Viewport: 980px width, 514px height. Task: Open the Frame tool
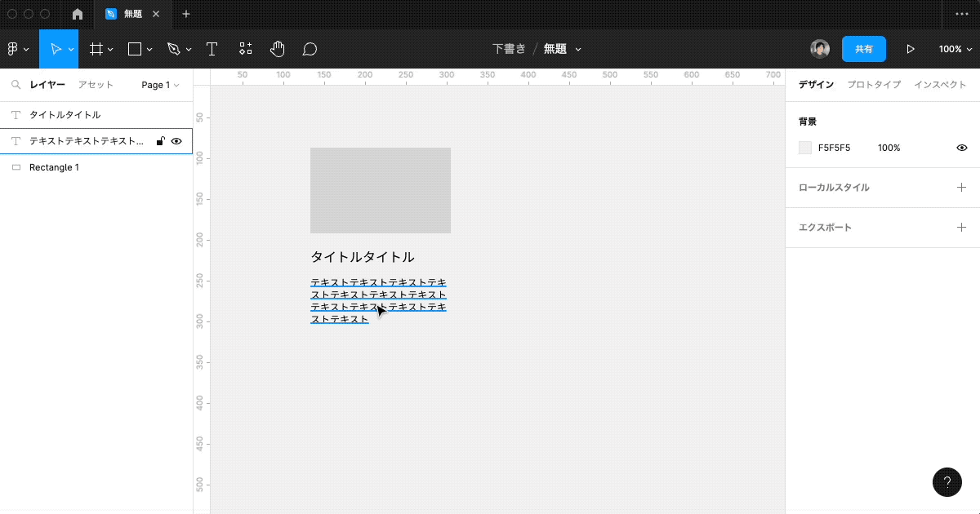(96, 49)
